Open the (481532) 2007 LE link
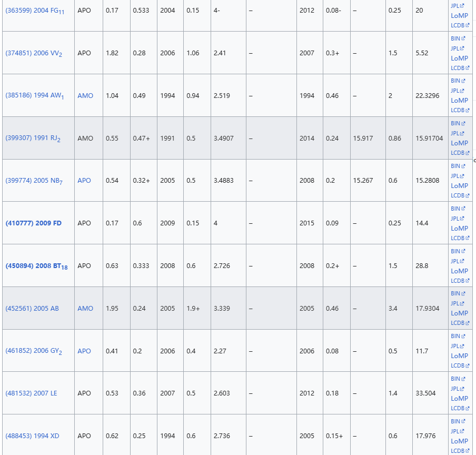The height and width of the screenshot is (455, 476). tap(31, 393)
